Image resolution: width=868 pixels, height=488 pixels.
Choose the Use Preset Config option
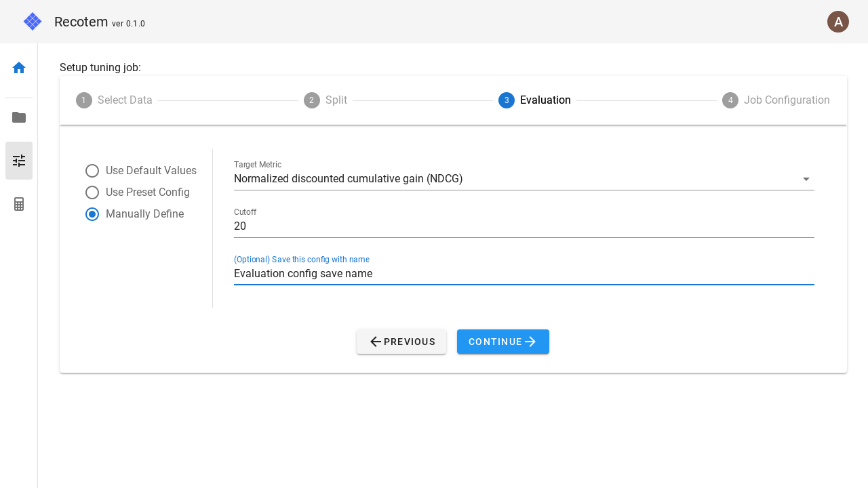[x=92, y=192]
